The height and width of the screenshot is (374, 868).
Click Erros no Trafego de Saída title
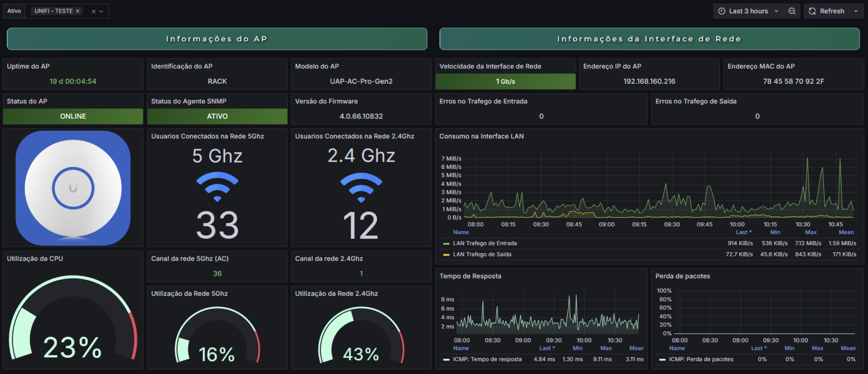coord(696,101)
